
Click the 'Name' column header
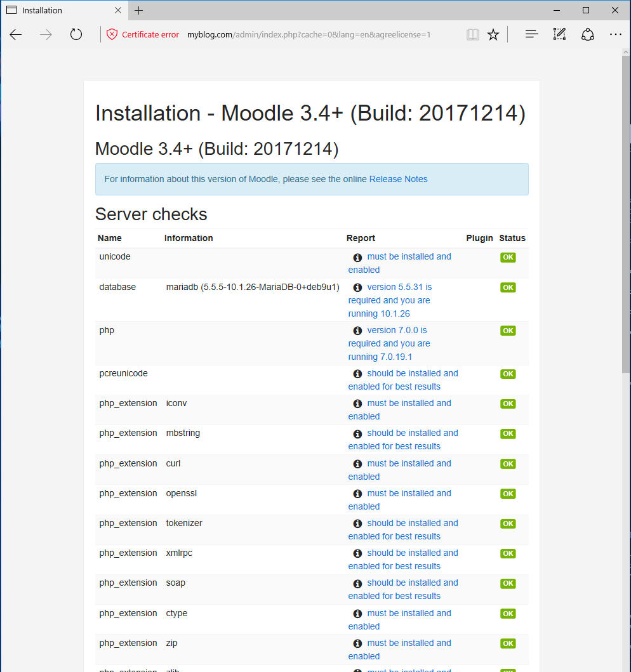[110, 239]
